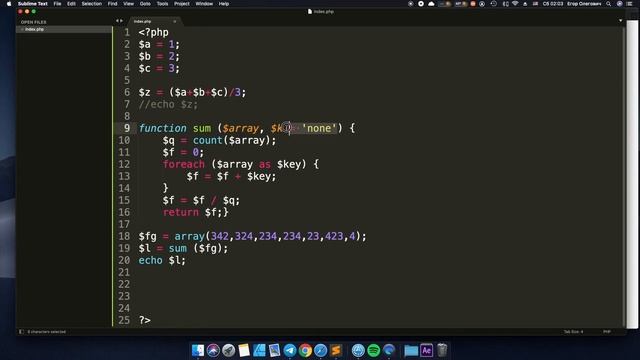Launch Siri from the Dock
This screenshot has width=640, height=360.
pyautogui.click(x=213, y=350)
